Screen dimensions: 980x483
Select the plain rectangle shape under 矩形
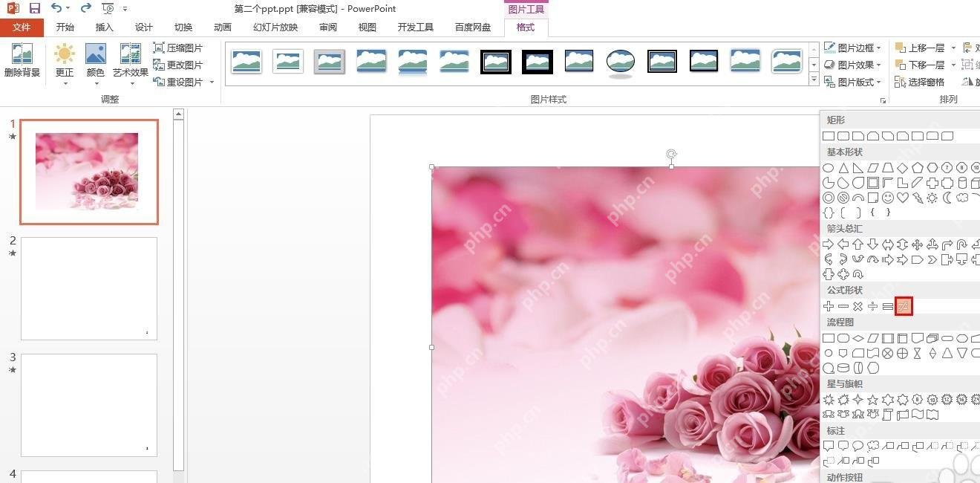tap(829, 136)
